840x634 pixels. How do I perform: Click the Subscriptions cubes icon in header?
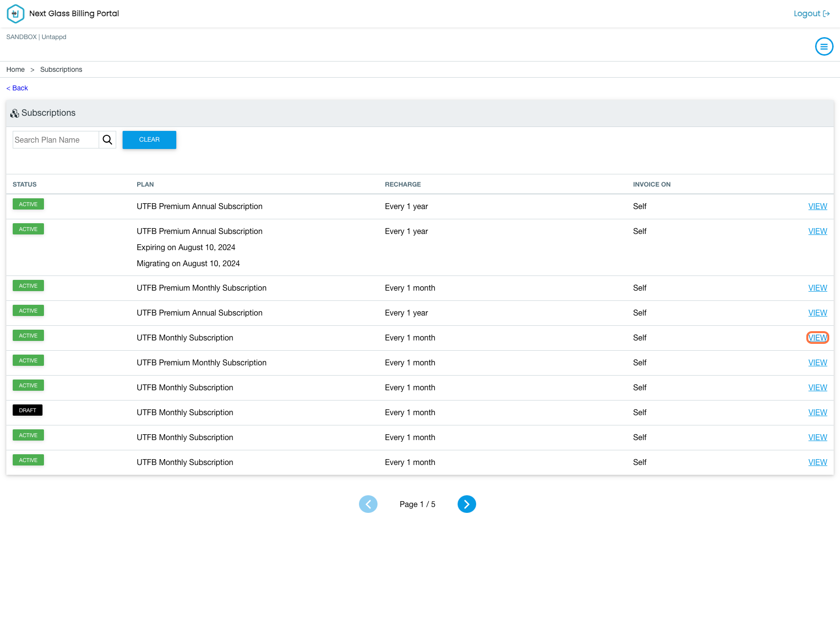tap(15, 113)
